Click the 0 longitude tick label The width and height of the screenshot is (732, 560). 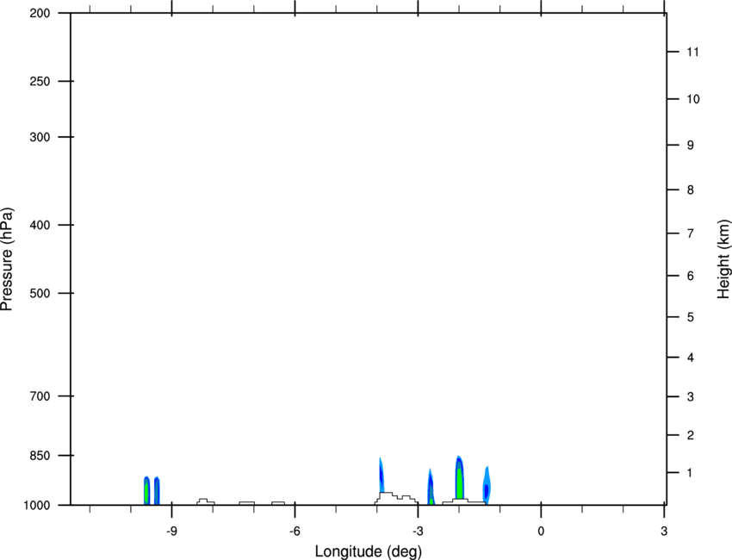pyautogui.click(x=541, y=532)
